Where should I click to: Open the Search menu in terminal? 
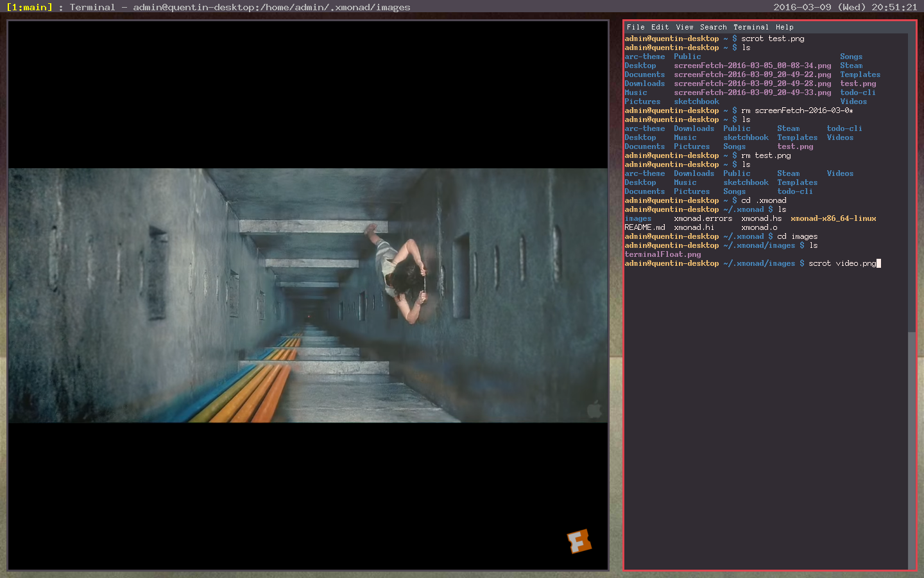coord(714,27)
